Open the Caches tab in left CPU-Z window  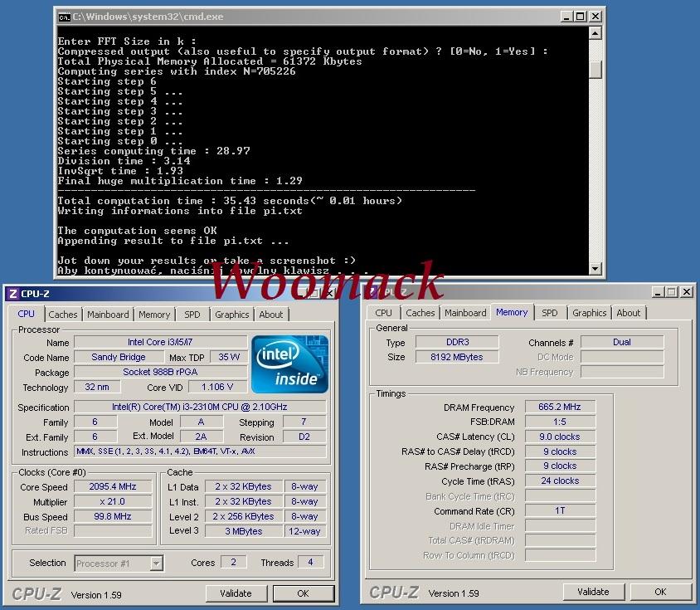(x=63, y=315)
